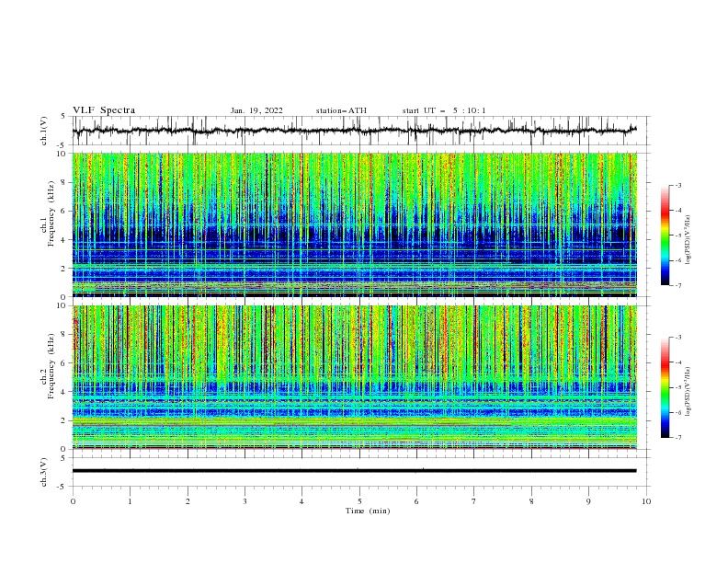Click time axis tick label "9"
Screen dimensions: 728x563
pos(588,501)
